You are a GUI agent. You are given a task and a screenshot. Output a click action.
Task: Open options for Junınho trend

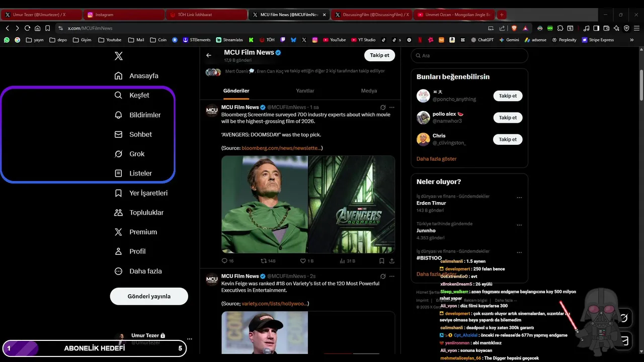click(519, 225)
